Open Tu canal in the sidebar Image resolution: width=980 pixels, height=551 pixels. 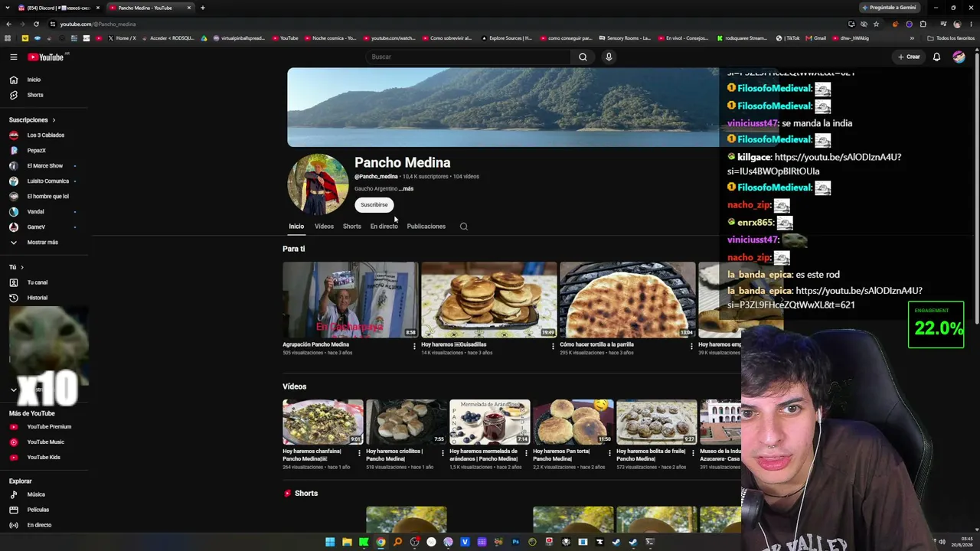pos(38,282)
